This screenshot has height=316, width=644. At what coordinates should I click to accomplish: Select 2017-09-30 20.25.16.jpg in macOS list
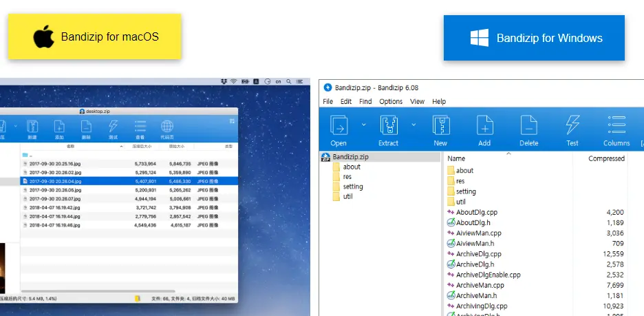129,164
